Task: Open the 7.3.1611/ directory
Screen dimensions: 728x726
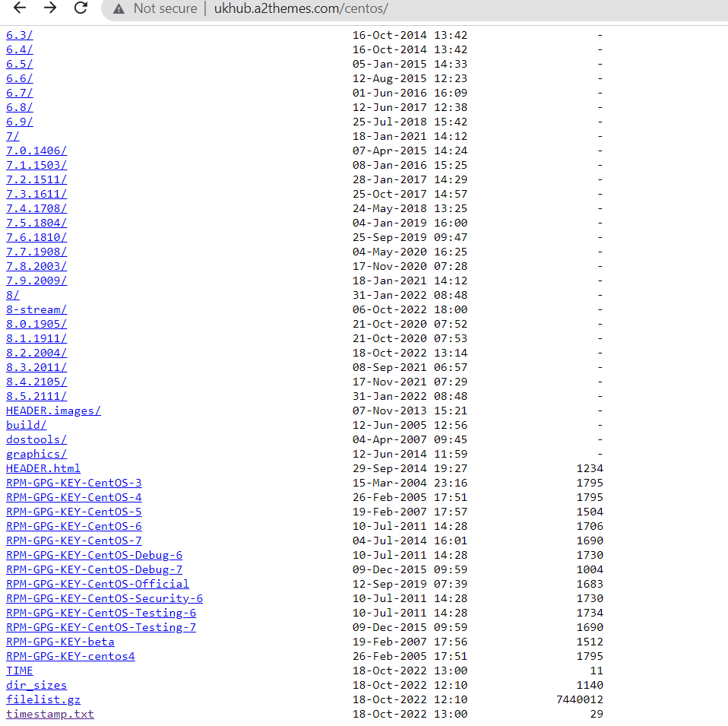Action: [36, 194]
